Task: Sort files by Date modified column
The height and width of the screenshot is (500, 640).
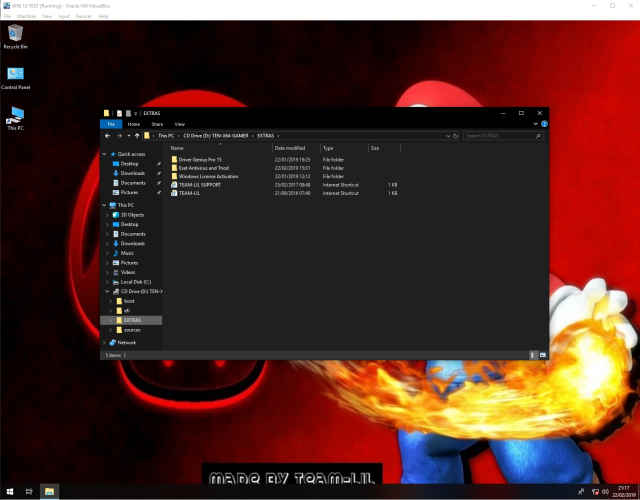Action: click(x=289, y=147)
